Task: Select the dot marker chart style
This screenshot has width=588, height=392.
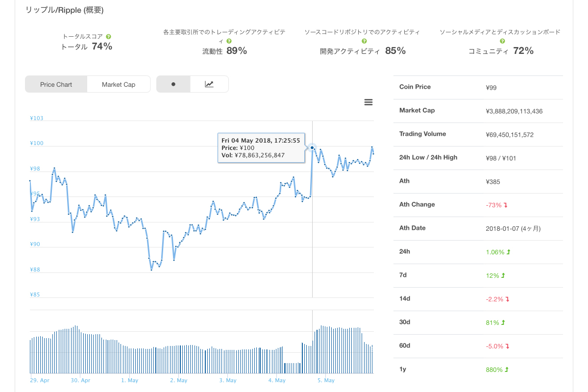Action: click(x=173, y=84)
